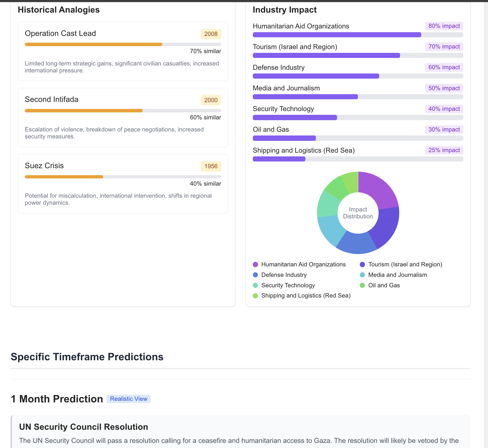Click the Specific Timeframe Predictions heading

[87, 357]
